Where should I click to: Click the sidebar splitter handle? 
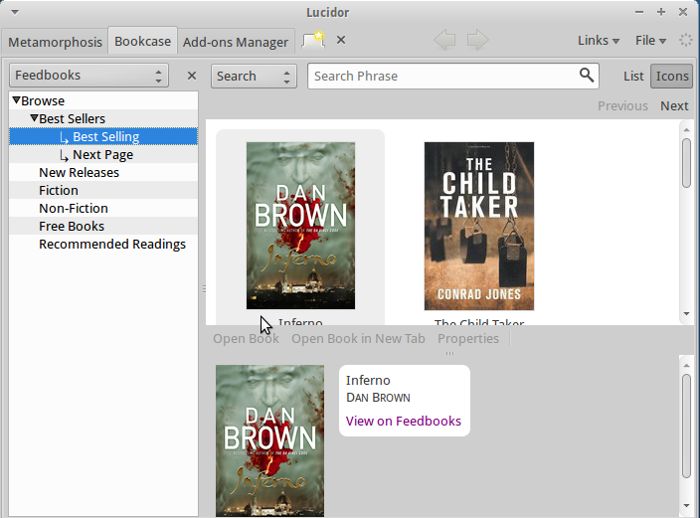click(x=204, y=288)
